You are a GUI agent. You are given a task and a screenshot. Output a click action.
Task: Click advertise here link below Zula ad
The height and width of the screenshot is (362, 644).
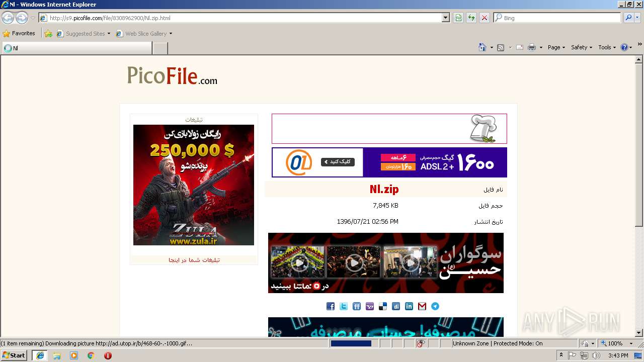(194, 260)
